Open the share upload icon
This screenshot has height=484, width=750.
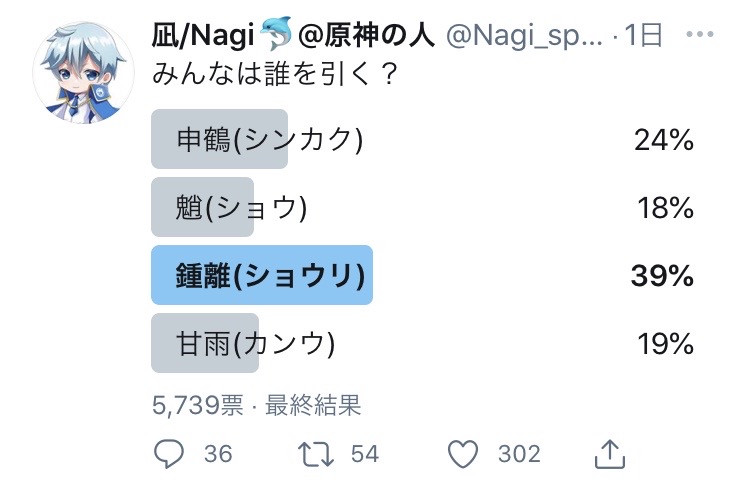pyautogui.click(x=609, y=453)
